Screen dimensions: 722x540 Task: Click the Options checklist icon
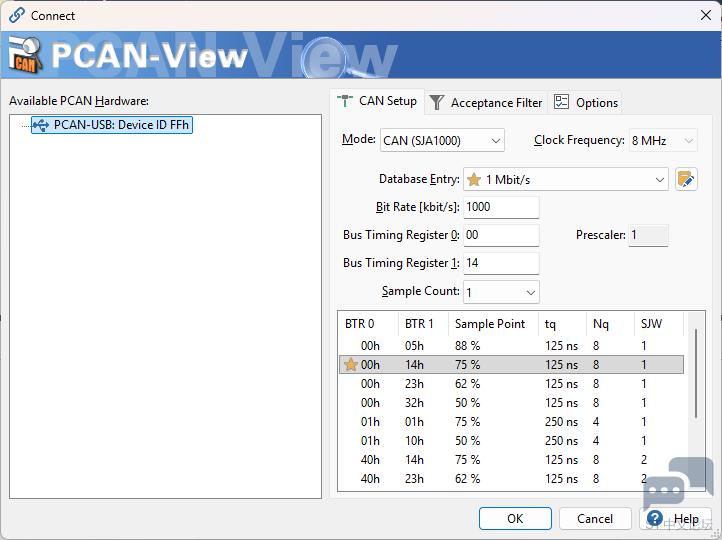point(561,102)
